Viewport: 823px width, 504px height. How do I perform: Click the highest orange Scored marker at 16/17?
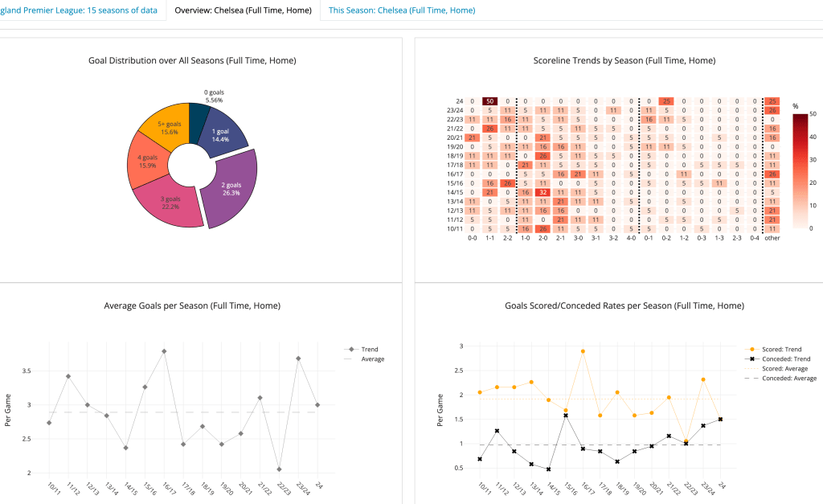[x=583, y=351]
